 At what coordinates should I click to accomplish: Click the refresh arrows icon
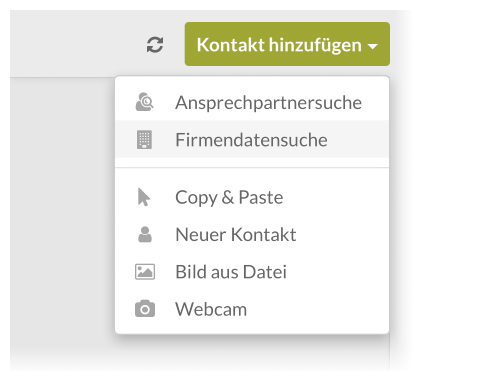155,45
